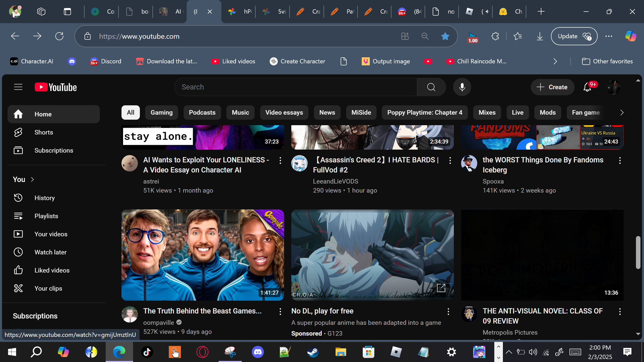
Task: Click the Create button
Action: coord(552,87)
